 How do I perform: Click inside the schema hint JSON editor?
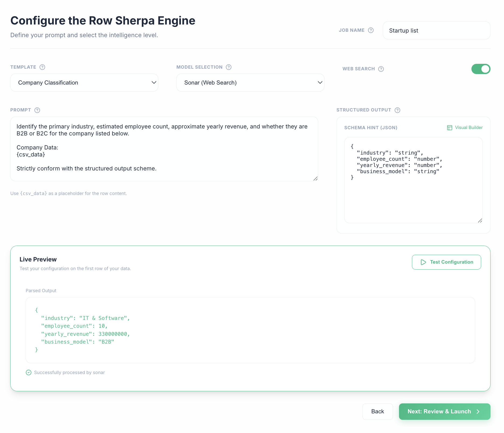414,180
